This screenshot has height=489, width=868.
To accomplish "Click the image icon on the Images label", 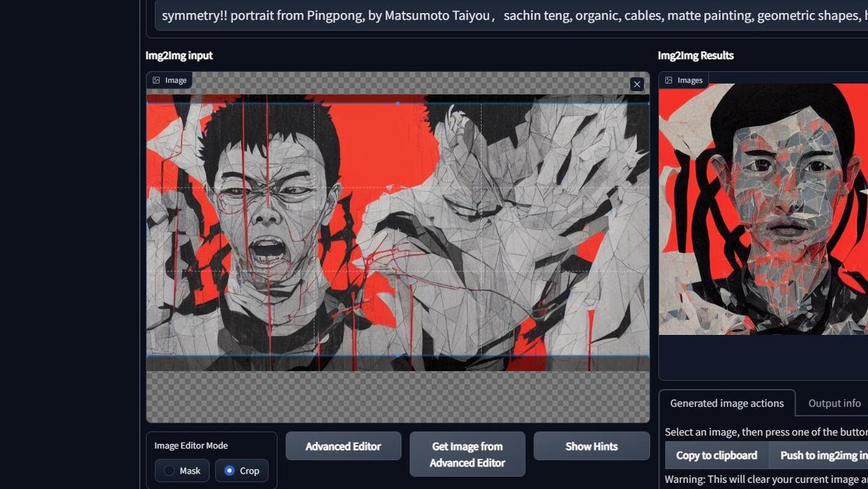I will pos(669,80).
